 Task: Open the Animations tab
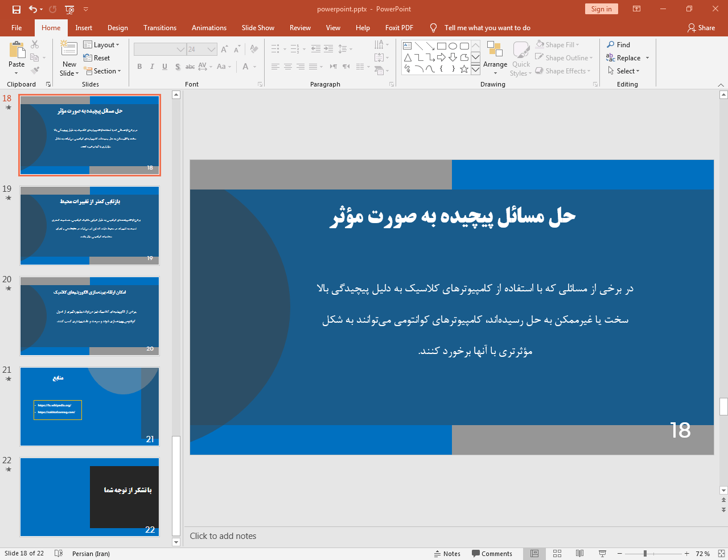tap(209, 27)
